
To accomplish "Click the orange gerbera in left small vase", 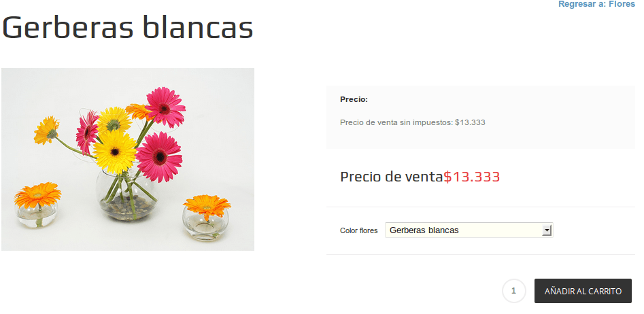I will point(37,195).
